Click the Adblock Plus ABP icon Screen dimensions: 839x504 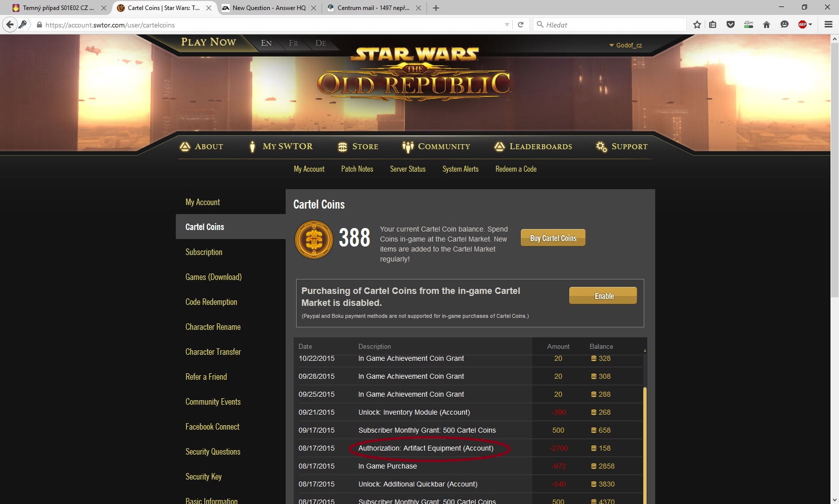(x=803, y=24)
